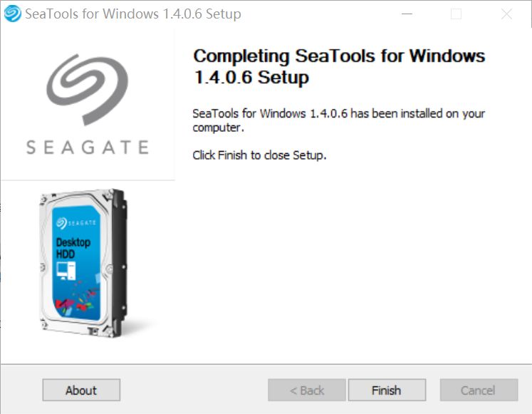Click the grayed-out maximize window button
Viewport: 532px width, 414px height.
tap(456, 14)
